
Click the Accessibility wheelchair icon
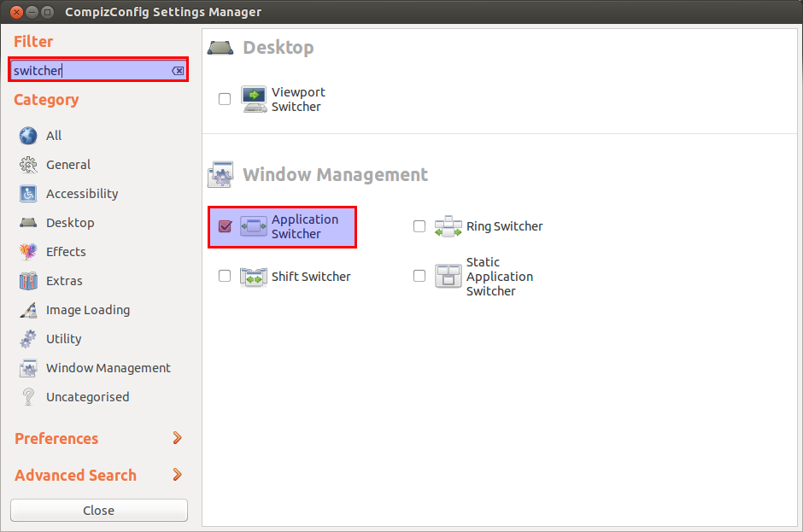point(28,194)
